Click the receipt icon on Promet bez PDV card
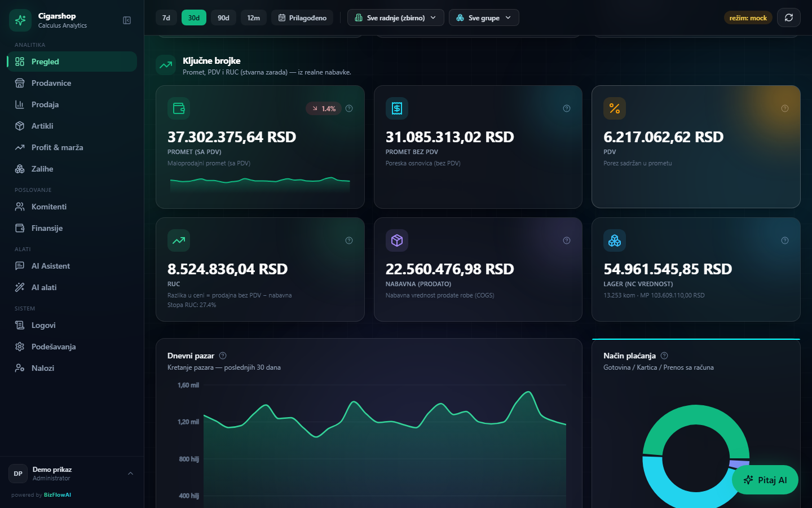812x508 pixels. click(397, 108)
